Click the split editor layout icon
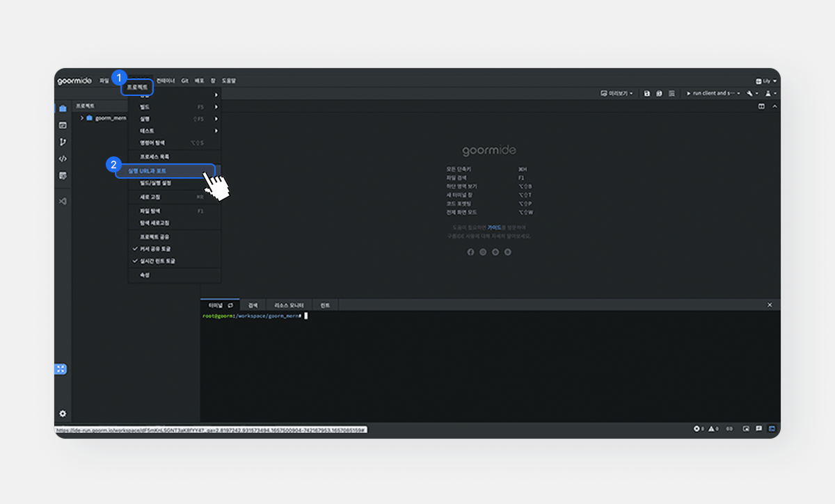Viewport: 835px width, 504px height. (761, 106)
